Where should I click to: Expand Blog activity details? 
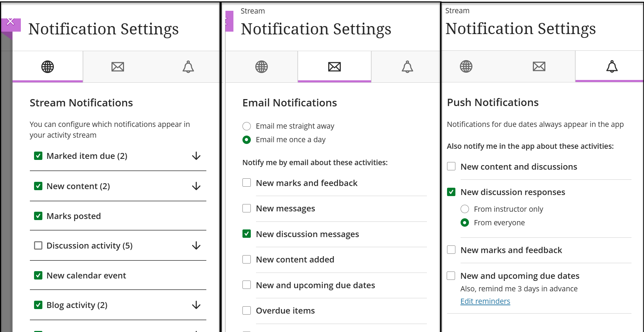(x=196, y=305)
